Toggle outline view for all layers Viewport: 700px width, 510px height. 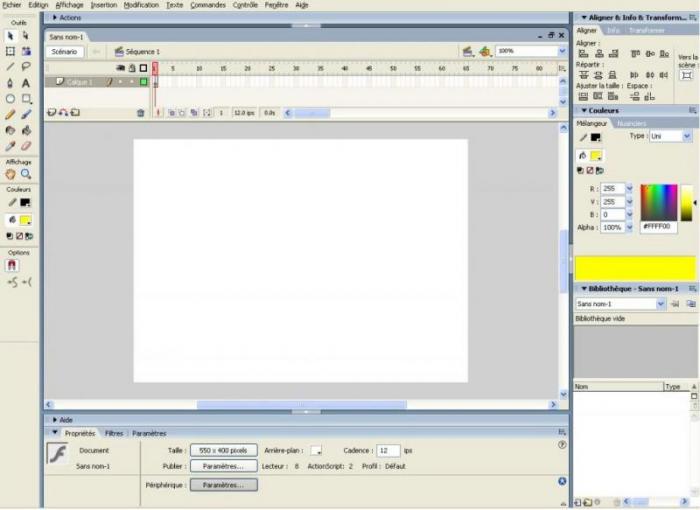click(x=143, y=68)
